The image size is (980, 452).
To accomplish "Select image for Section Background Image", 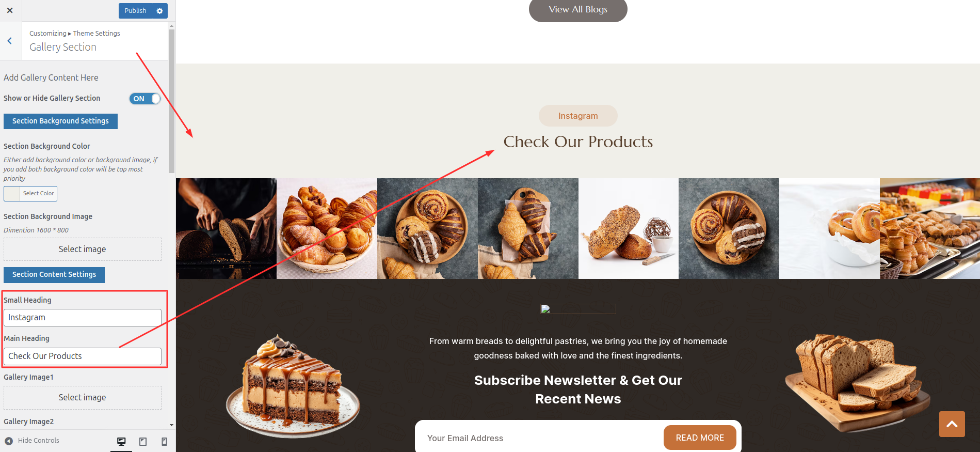I will click(83, 249).
